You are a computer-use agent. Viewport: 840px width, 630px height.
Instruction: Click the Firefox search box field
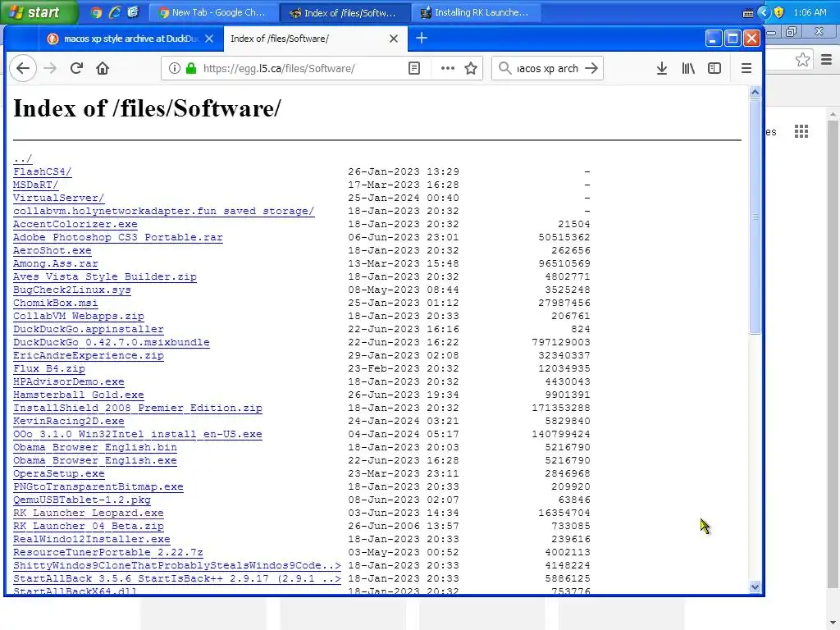[x=547, y=69]
